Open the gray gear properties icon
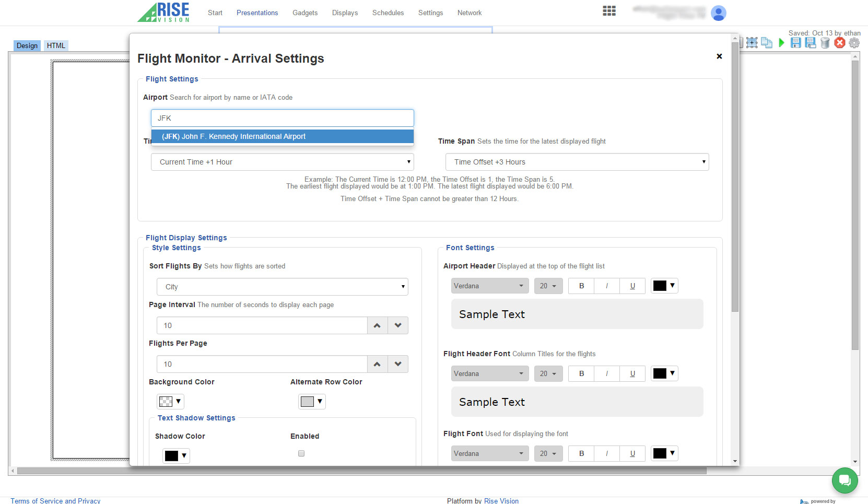Screen dimensions: 868x504 click(x=854, y=43)
